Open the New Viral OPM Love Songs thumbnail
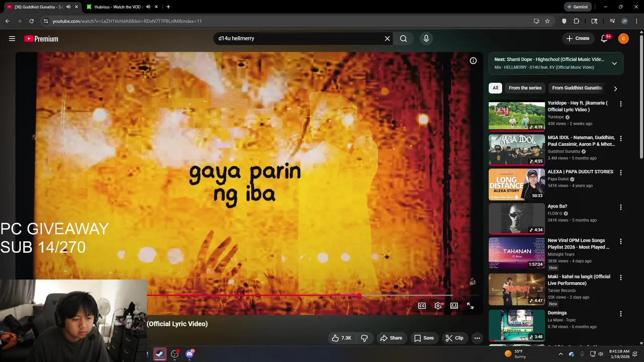This screenshot has height=362, width=644. tap(516, 253)
